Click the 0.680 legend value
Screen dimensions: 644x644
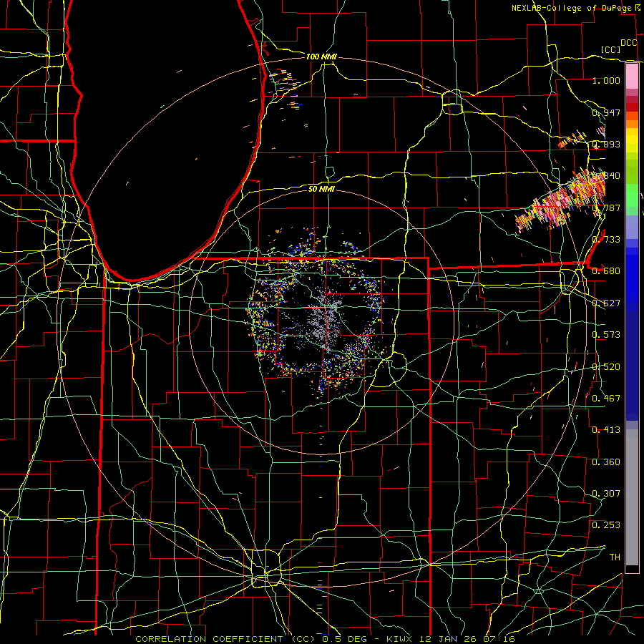pyautogui.click(x=606, y=271)
